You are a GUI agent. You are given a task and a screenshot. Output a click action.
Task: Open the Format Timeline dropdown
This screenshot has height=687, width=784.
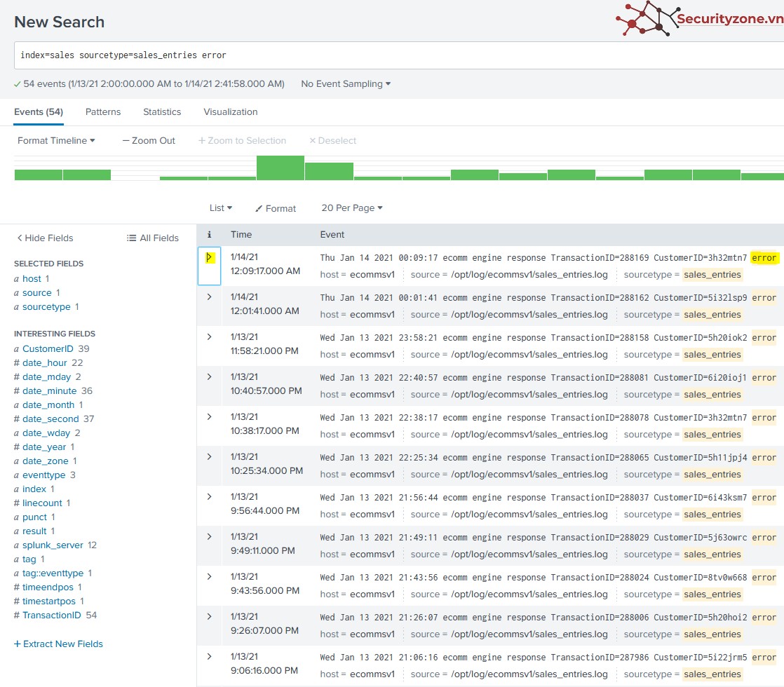pyautogui.click(x=56, y=140)
